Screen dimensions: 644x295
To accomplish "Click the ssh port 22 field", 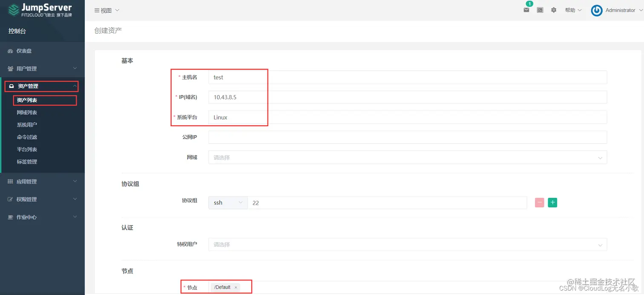I will pyautogui.click(x=387, y=202).
